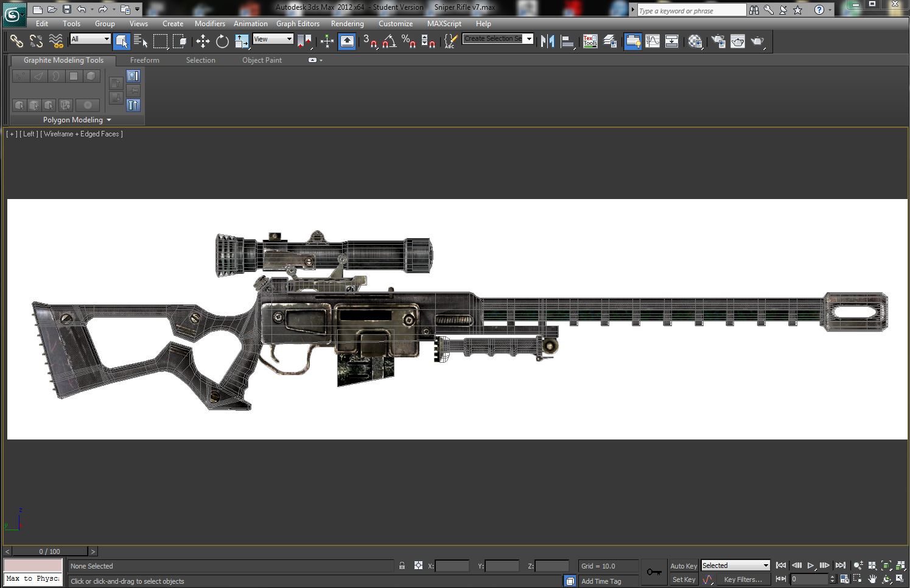The width and height of the screenshot is (910, 588).
Task: Expand the Selected key filter dropdown
Action: [735, 565]
